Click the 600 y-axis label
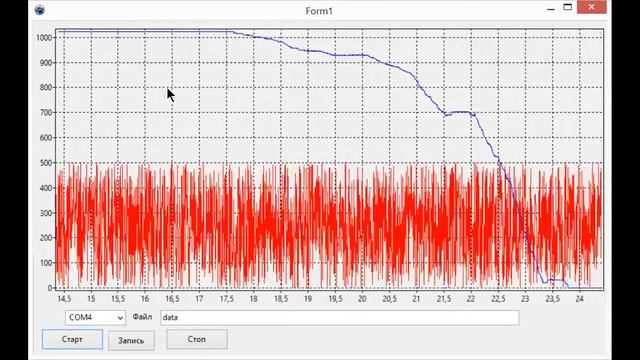Image resolution: width=640 pixels, height=360 pixels. point(45,138)
